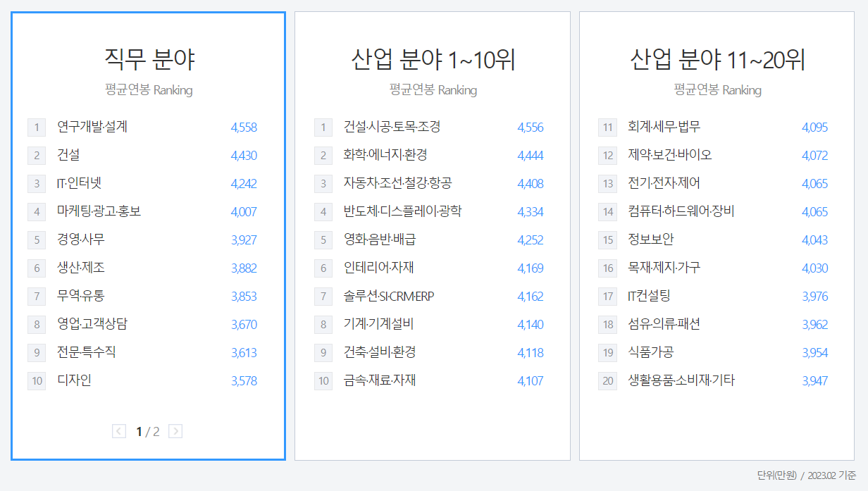Image resolution: width=868 pixels, height=491 pixels.
Task: Click the next page arrow below 직무 분야
Action: [x=175, y=431]
